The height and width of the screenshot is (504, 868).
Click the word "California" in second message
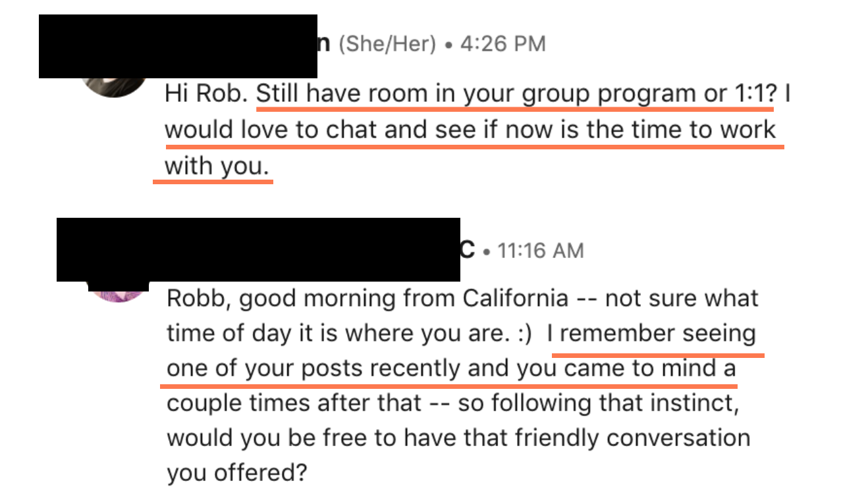click(515, 299)
